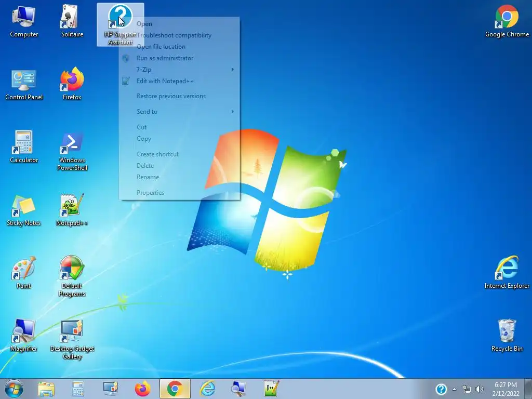Launch Calculator from the taskbar
Screen dimensions: 532x399
tap(78, 389)
